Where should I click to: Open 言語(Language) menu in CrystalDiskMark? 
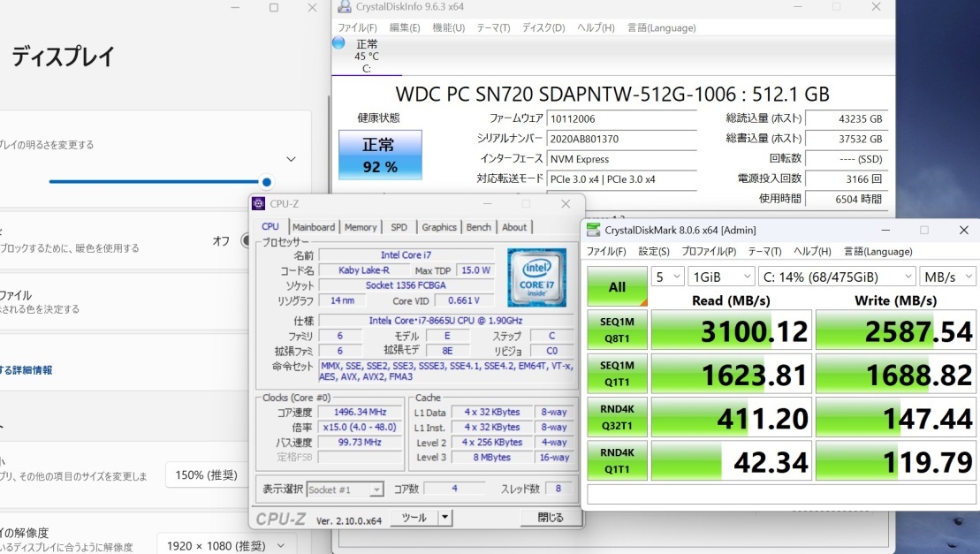point(878,251)
